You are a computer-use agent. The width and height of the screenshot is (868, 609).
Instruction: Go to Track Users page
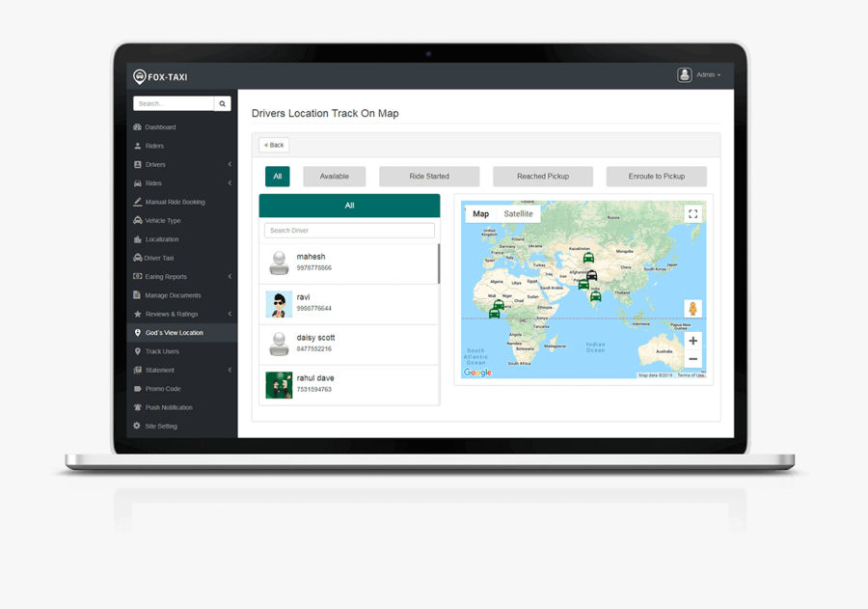click(x=162, y=351)
